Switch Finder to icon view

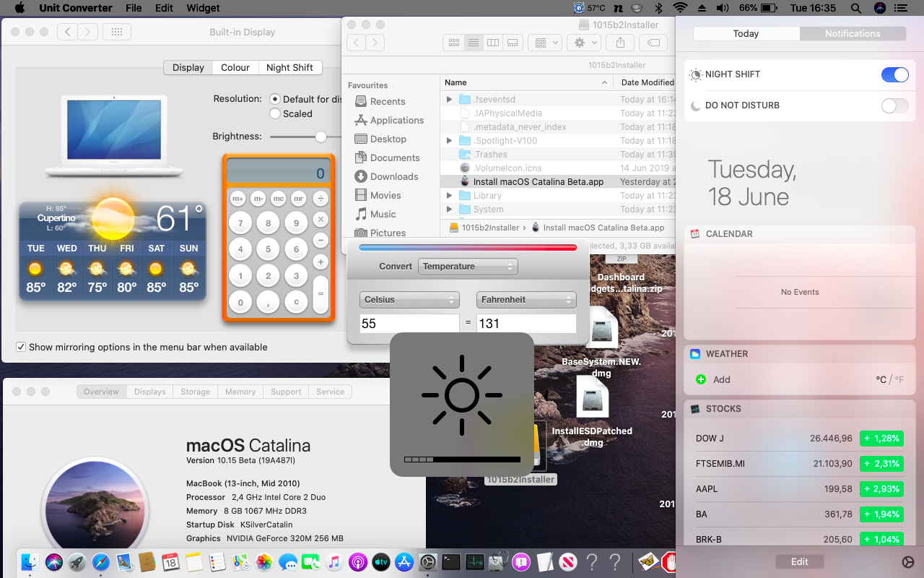tap(454, 43)
